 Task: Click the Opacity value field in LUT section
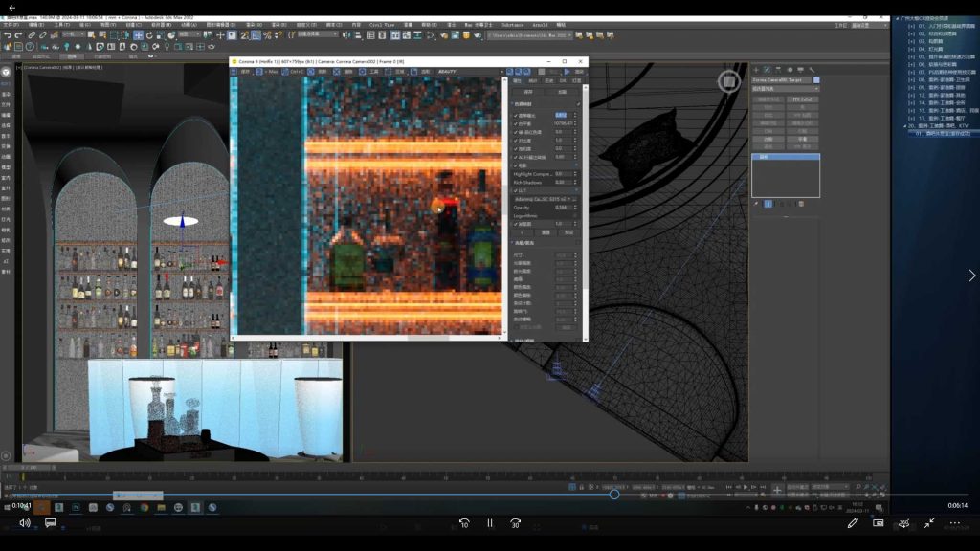tap(563, 208)
